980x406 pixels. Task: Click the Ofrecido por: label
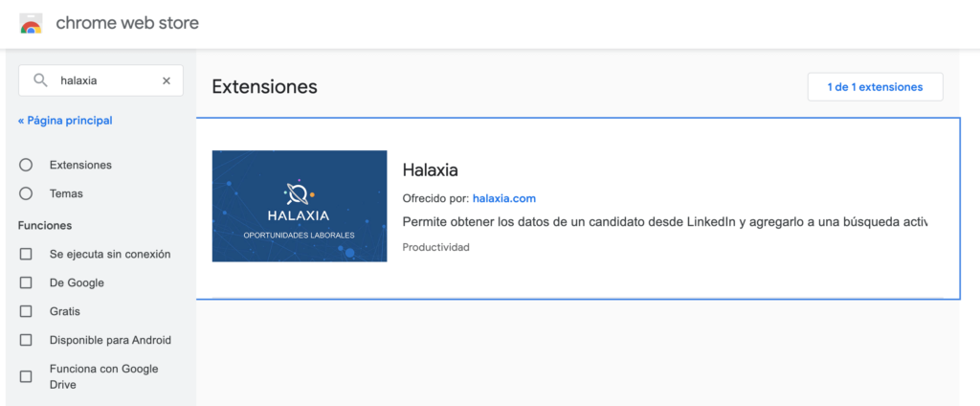(435, 198)
